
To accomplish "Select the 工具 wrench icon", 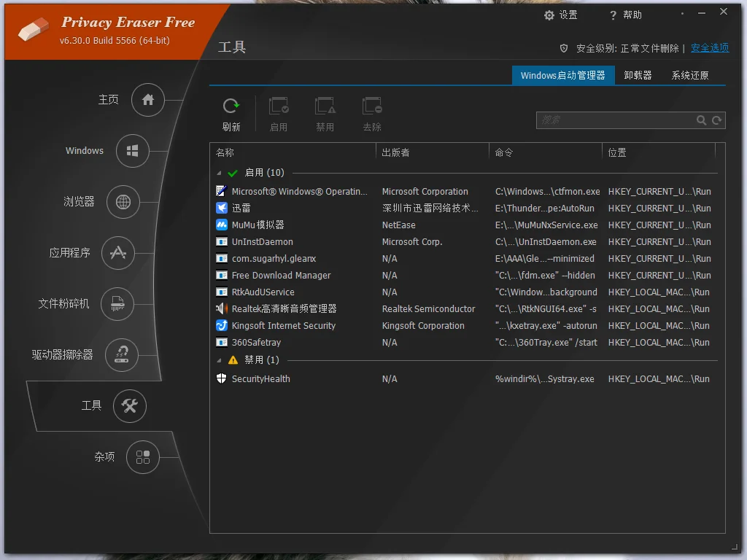I will (130, 405).
